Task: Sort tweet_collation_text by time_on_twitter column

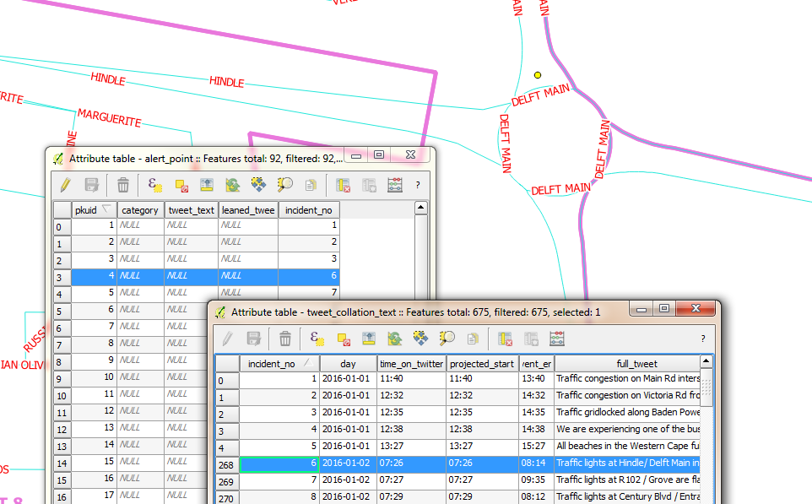Action: pos(411,364)
